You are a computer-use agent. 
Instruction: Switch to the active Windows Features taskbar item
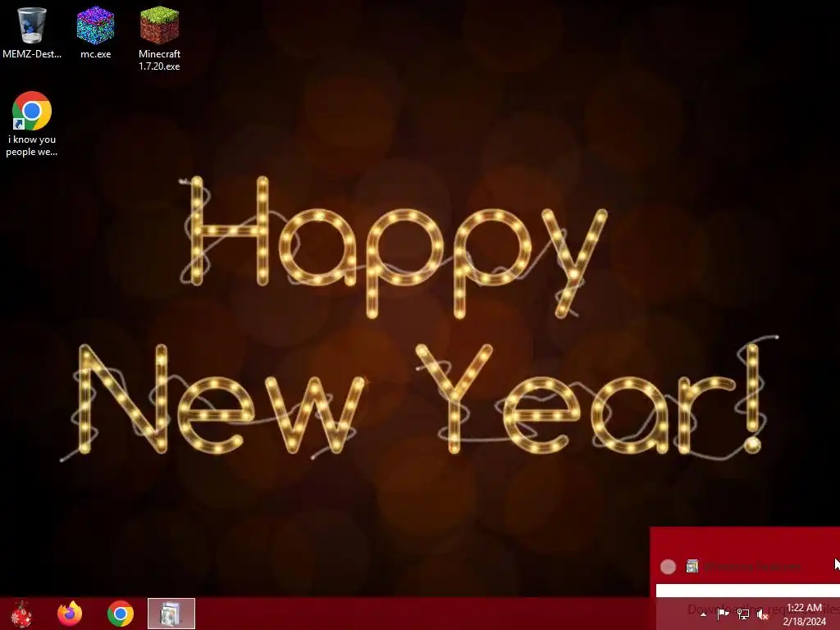pyautogui.click(x=171, y=614)
